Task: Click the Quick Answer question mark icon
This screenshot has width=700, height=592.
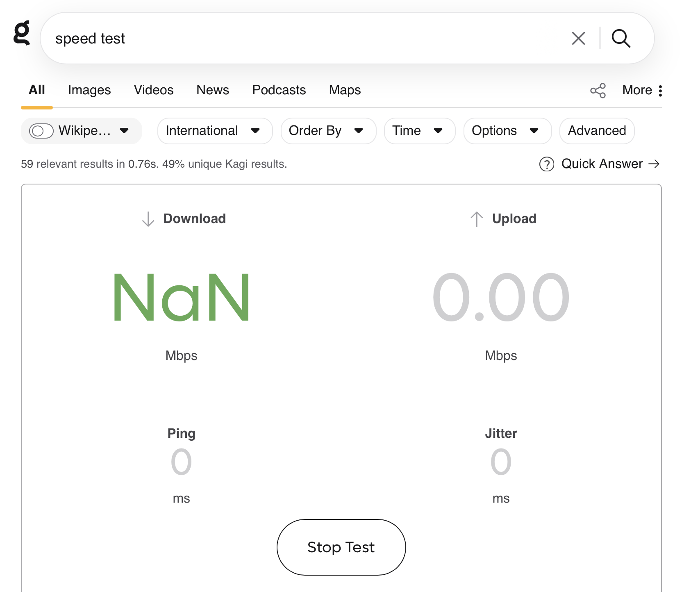Action: (x=546, y=164)
